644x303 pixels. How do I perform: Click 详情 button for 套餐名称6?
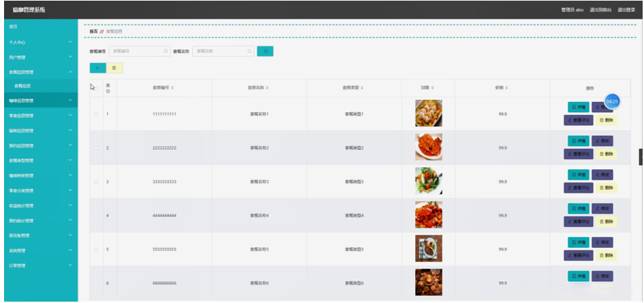578,277
